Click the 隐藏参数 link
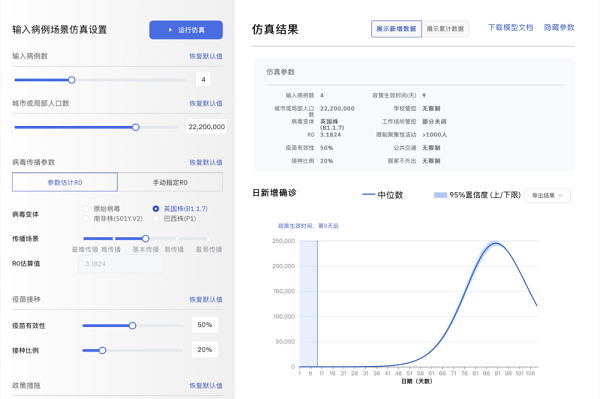This screenshot has width=605, height=399. coord(559,27)
